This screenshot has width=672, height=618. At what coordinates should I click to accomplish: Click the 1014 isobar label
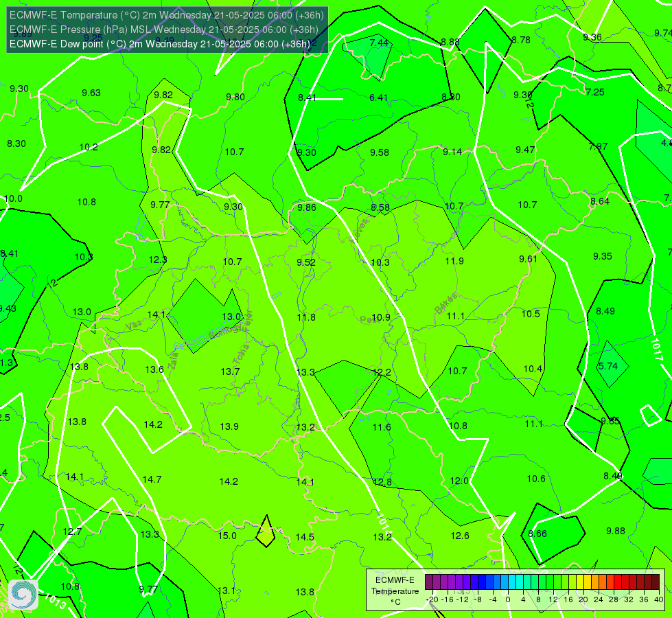point(383,524)
